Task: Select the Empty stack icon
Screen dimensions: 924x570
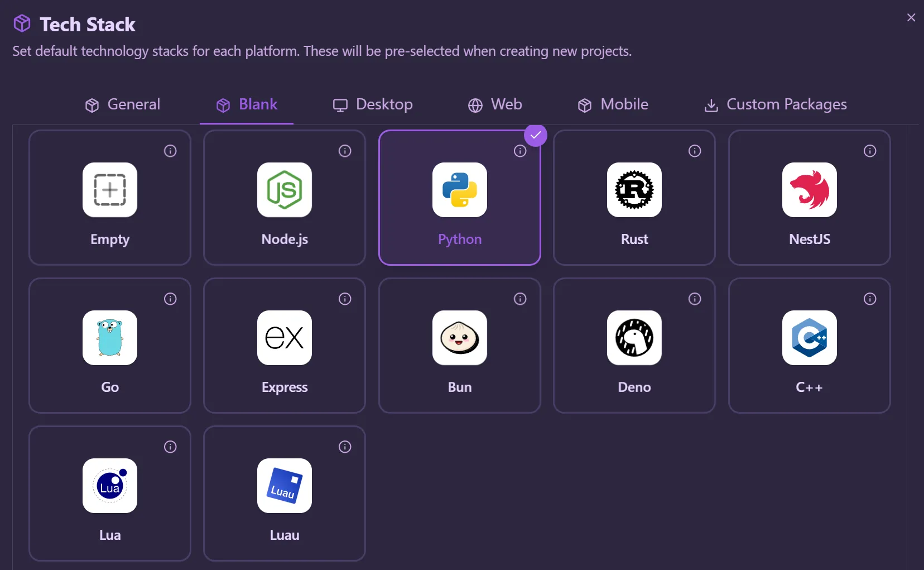Action: 110,190
